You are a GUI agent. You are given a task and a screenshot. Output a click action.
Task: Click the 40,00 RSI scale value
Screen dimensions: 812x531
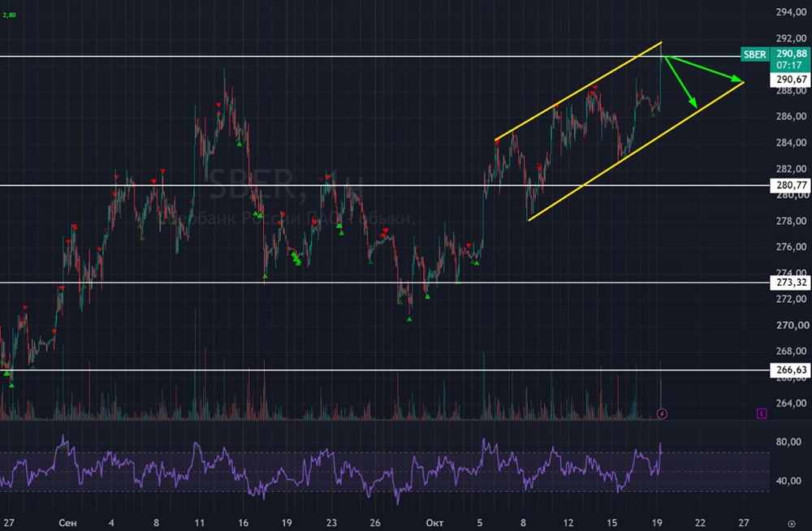788,481
